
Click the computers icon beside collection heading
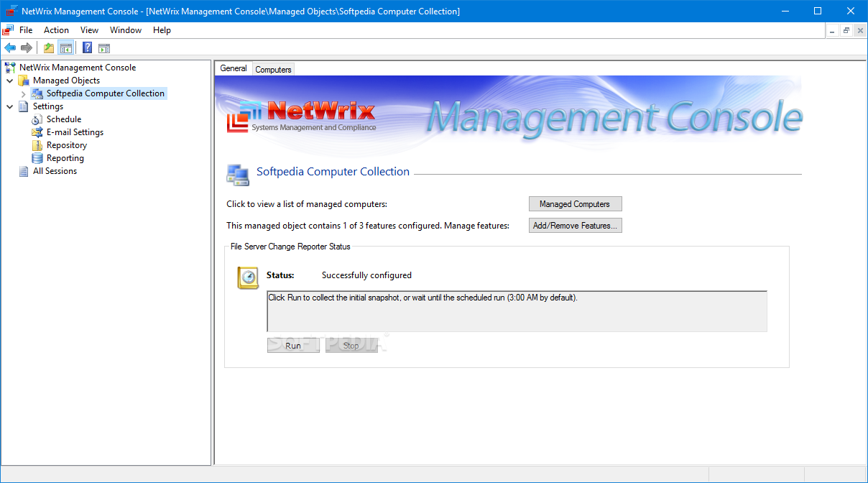click(x=238, y=174)
